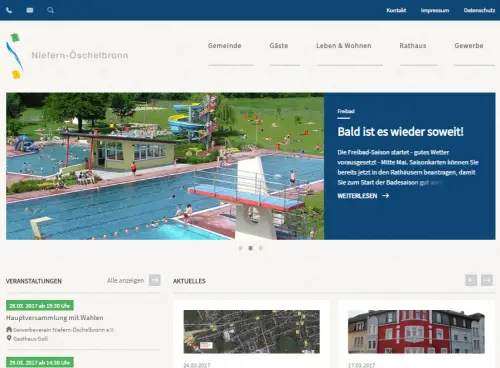Open the Gäste menu item

pos(279,46)
